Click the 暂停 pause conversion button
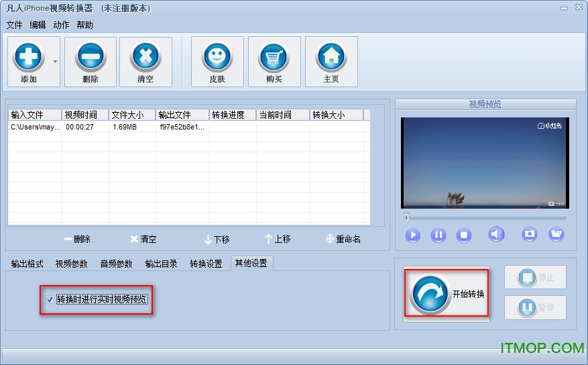Viewport: 588px width, 365px height. [535, 307]
